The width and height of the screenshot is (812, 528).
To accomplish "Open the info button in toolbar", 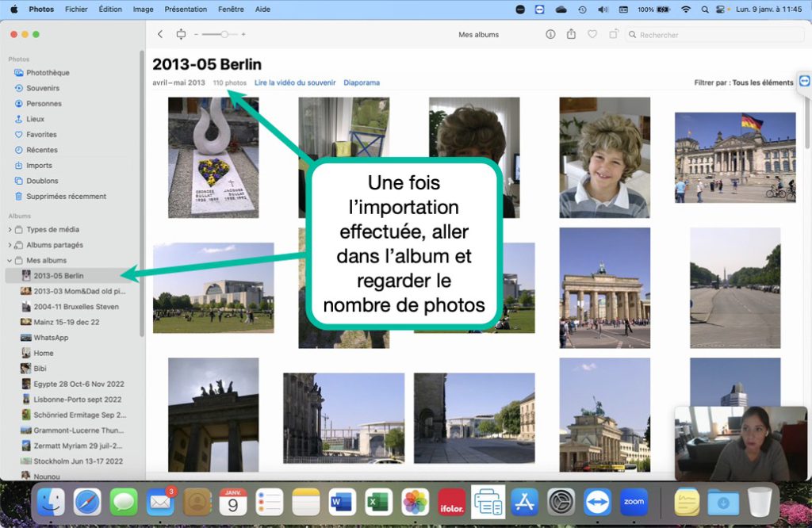I will click(550, 34).
